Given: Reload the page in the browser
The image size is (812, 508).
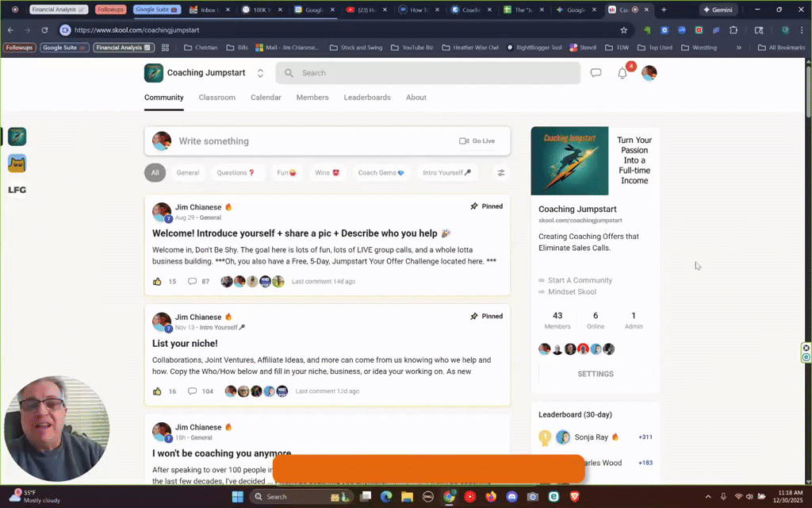Looking at the screenshot, I should coord(44,30).
